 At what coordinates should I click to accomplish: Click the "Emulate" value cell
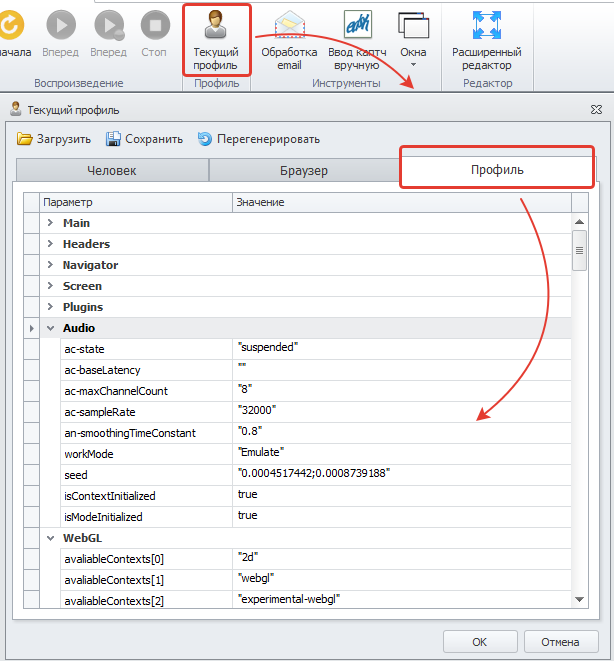[402, 454]
